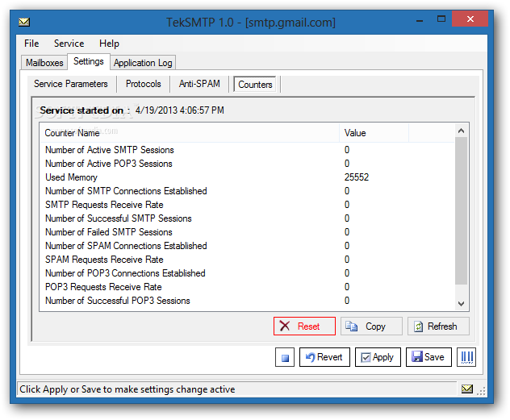The image size is (510, 420).
Task: Click the counters list scrollbar thumb
Action: click(x=461, y=210)
